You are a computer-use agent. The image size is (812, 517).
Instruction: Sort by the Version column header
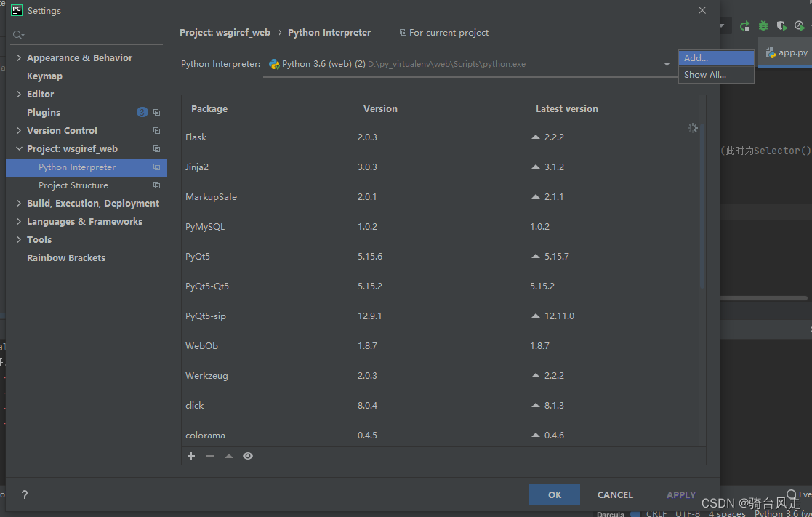pos(380,109)
